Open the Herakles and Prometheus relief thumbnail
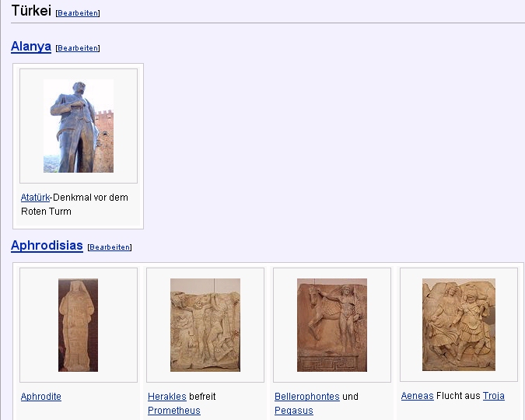Image resolution: width=525 pixels, height=420 pixels. 205,325
